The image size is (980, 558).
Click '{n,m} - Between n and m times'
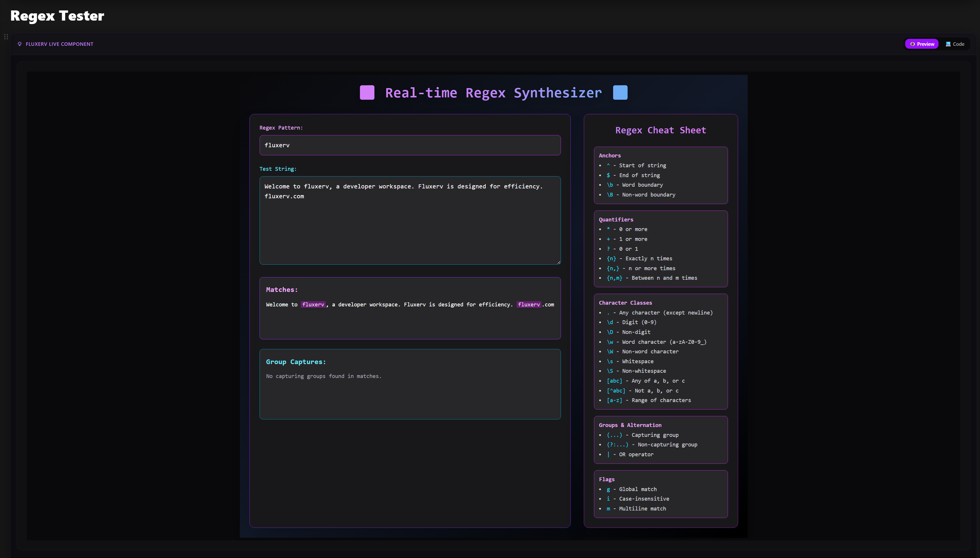click(x=652, y=278)
